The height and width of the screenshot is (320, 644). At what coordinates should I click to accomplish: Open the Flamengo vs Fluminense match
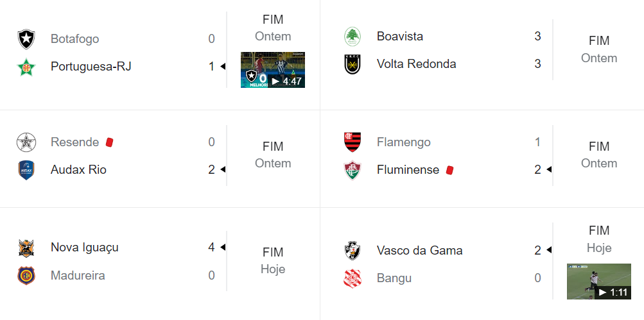click(599, 155)
